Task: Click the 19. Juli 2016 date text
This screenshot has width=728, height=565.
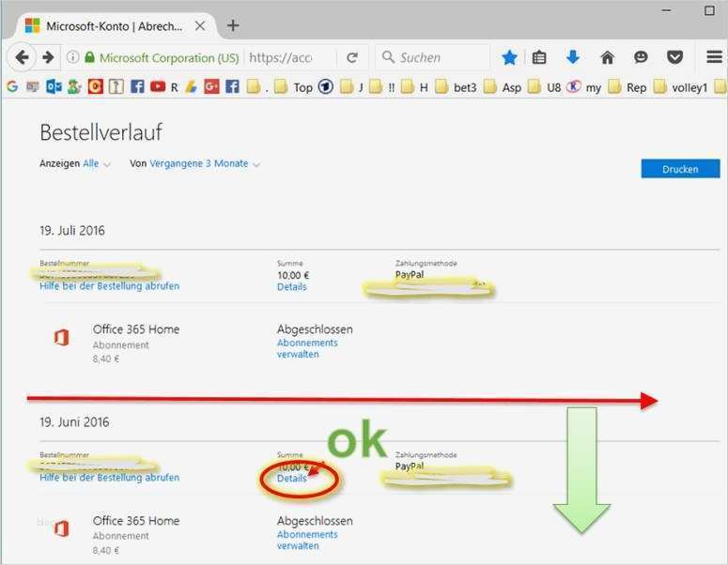Action: tap(72, 231)
